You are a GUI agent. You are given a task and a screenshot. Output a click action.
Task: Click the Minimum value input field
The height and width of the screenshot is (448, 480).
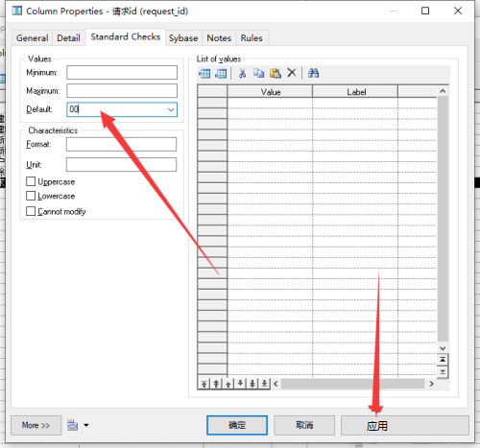[x=122, y=73]
